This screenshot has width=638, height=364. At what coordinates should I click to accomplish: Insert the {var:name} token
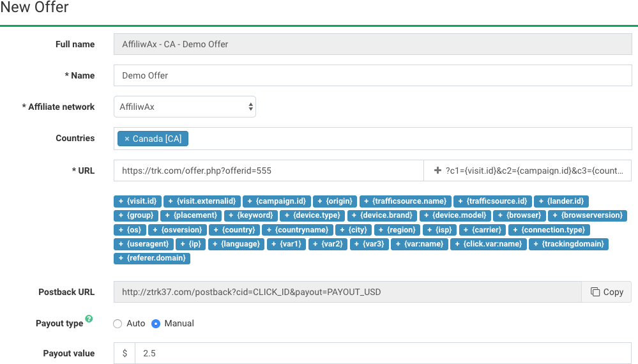point(420,244)
